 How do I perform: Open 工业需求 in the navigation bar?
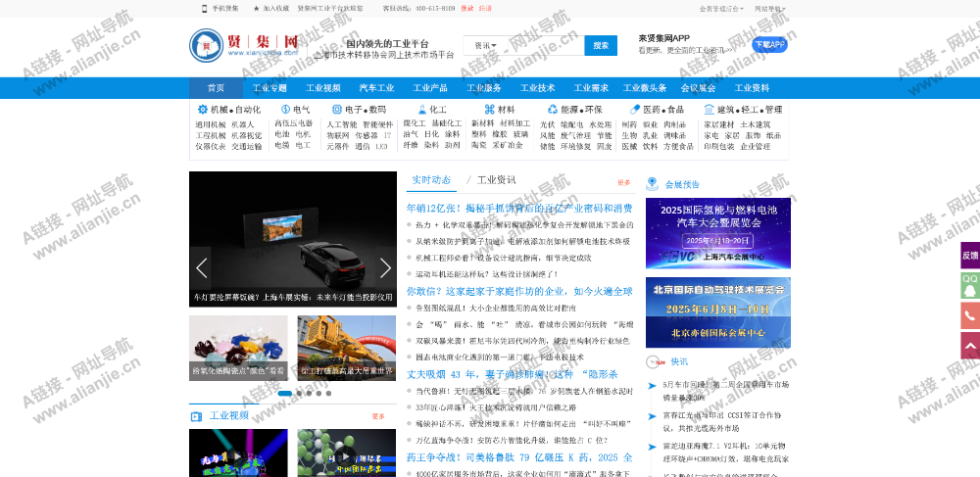(591, 88)
